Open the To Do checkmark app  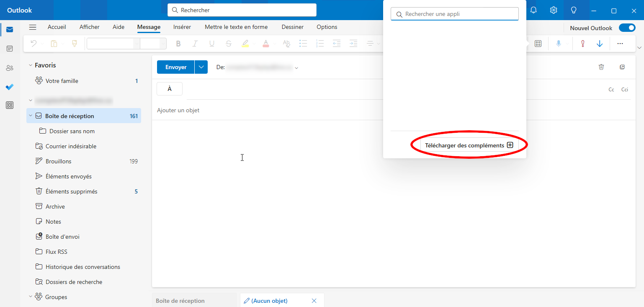point(9,87)
